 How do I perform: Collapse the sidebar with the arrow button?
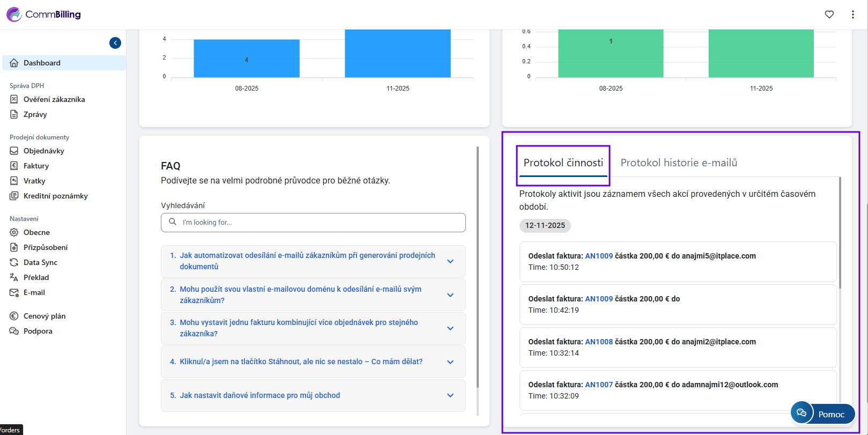click(x=115, y=43)
